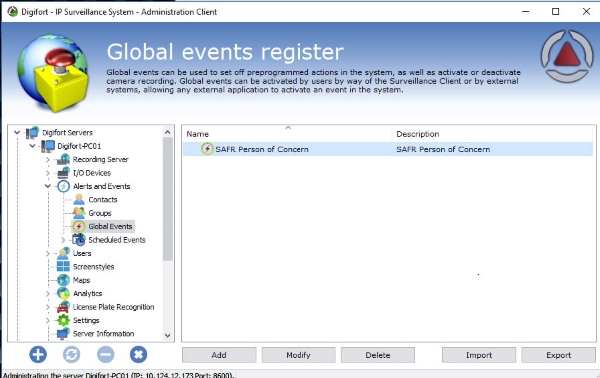Viewport: 600px width, 378px height.
Task: Click tree scrollbar down arrow
Action: pyautogui.click(x=168, y=336)
